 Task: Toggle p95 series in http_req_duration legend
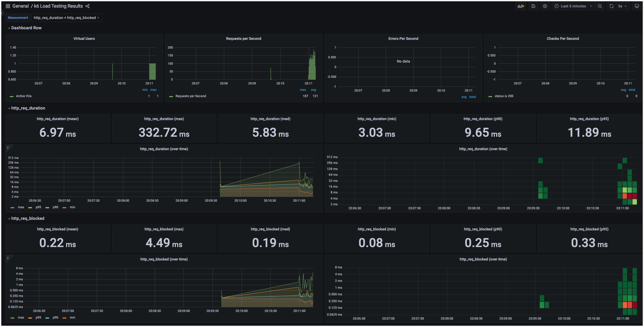[38, 207]
